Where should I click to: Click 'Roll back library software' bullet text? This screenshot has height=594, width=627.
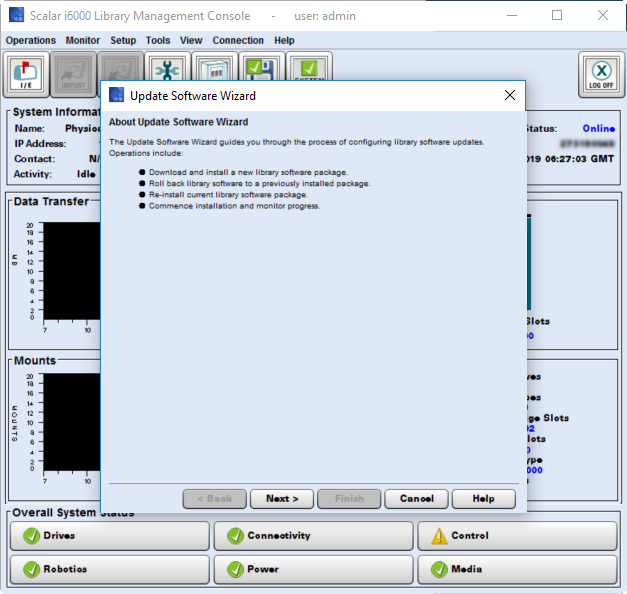(x=260, y=184)
